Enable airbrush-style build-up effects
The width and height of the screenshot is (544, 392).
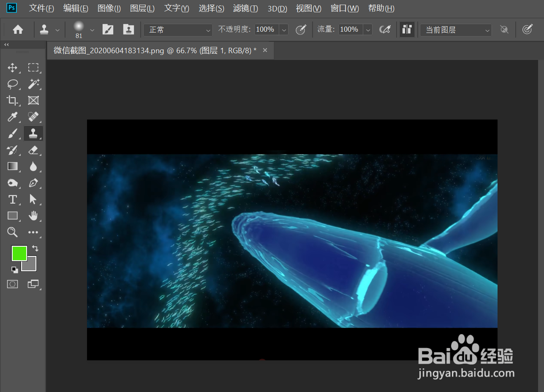tap(385, 30)
